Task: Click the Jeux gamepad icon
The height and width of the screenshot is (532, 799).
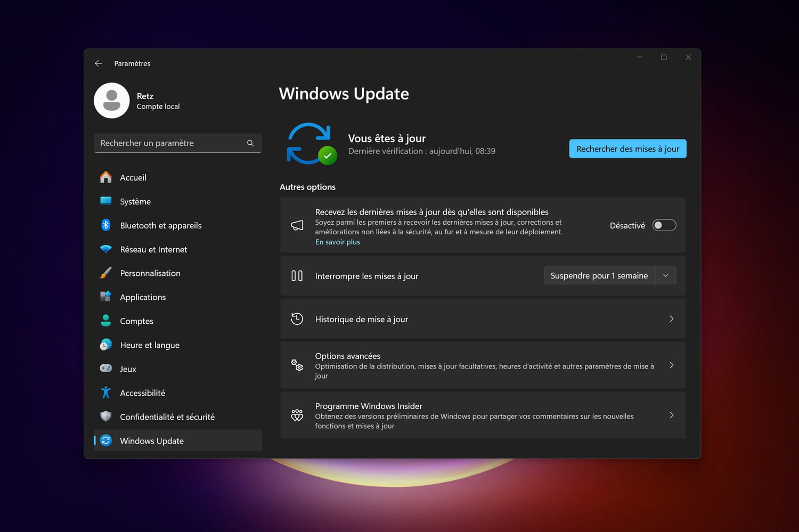Action: [x=106, y=369]
